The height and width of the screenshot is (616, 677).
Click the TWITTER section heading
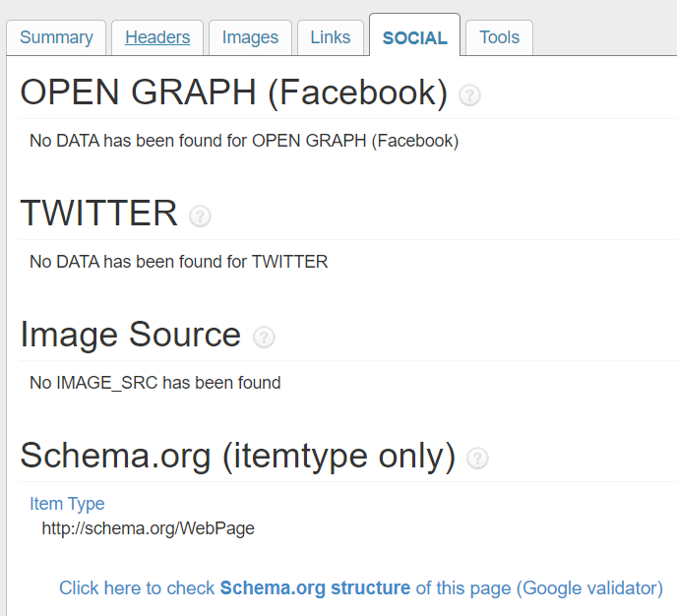(x=98, y=214)
